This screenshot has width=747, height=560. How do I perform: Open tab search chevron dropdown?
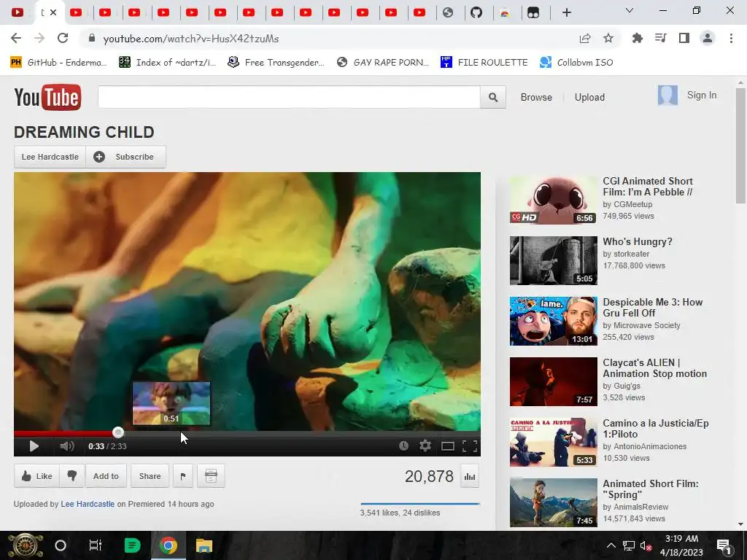click(630, 10)
